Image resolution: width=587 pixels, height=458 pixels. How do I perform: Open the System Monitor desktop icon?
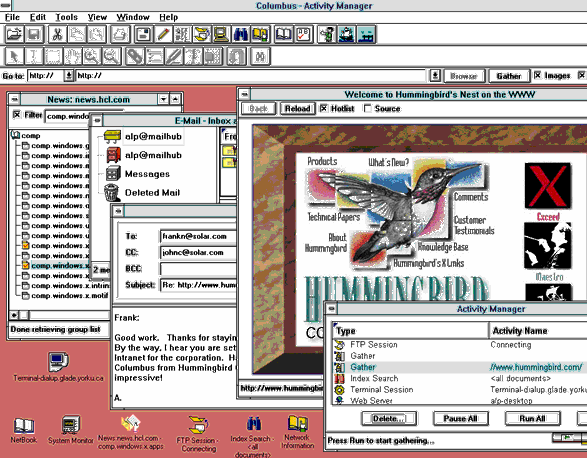pyautogui.click(x=70, y=430)
